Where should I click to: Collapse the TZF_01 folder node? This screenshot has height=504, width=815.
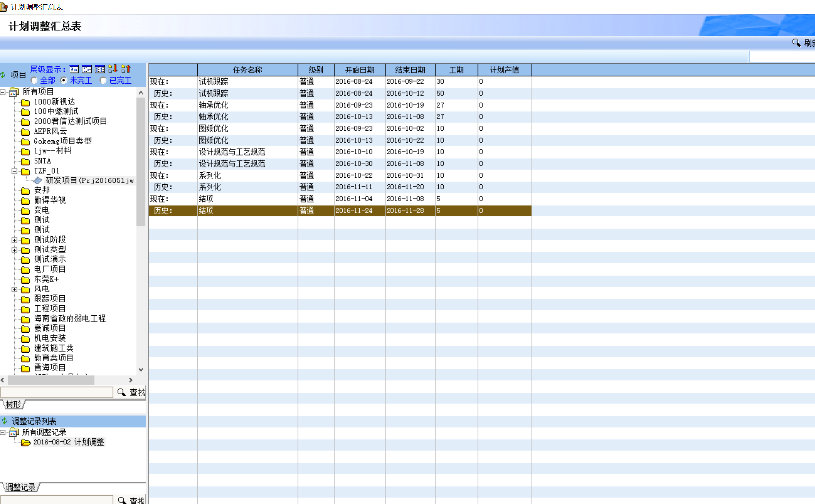coord(14,171)
